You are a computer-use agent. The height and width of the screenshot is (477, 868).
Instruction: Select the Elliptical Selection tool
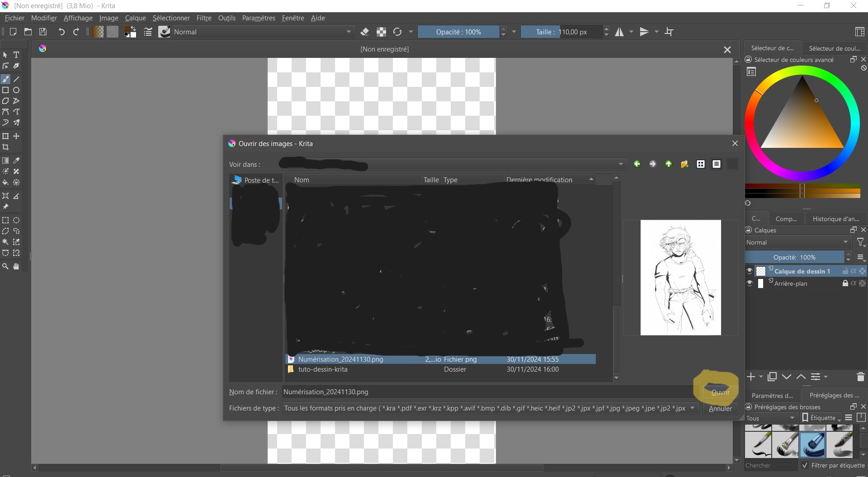pos(16,220)
